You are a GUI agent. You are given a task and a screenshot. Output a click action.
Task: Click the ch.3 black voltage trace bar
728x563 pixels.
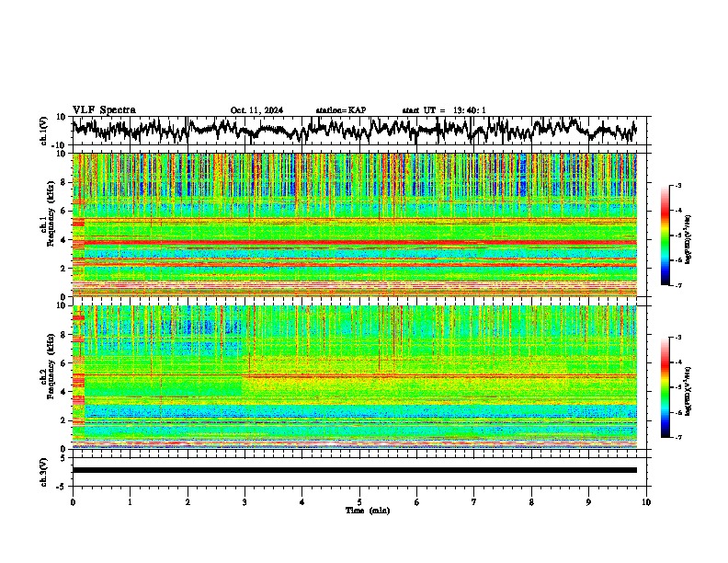click(354, 470)
